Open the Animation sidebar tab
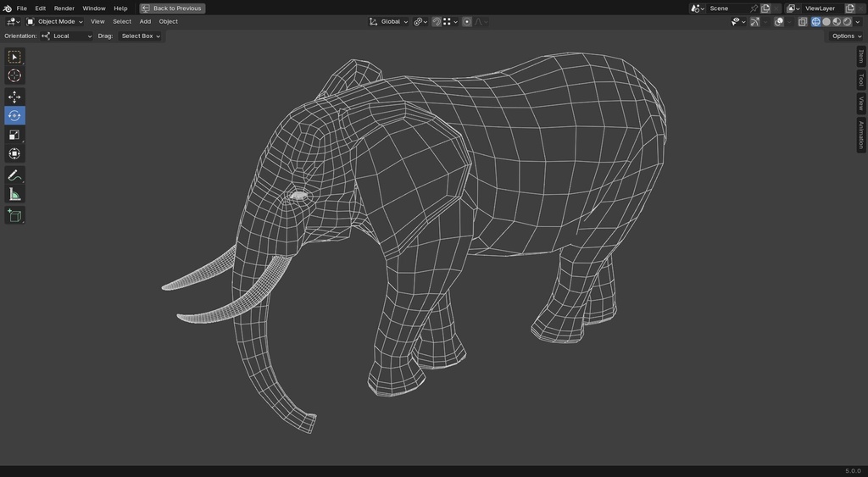This screenshot has width=868, height=477. coord(861,135)
